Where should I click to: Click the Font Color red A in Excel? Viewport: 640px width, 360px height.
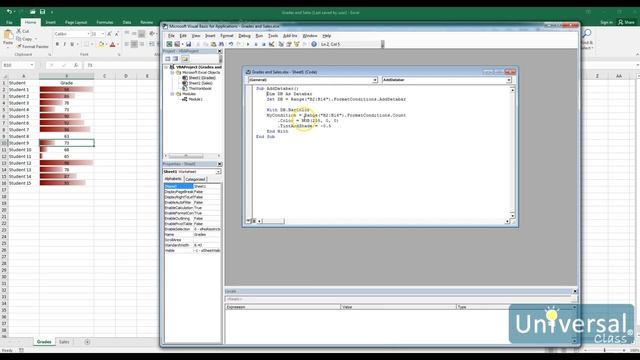113,44
